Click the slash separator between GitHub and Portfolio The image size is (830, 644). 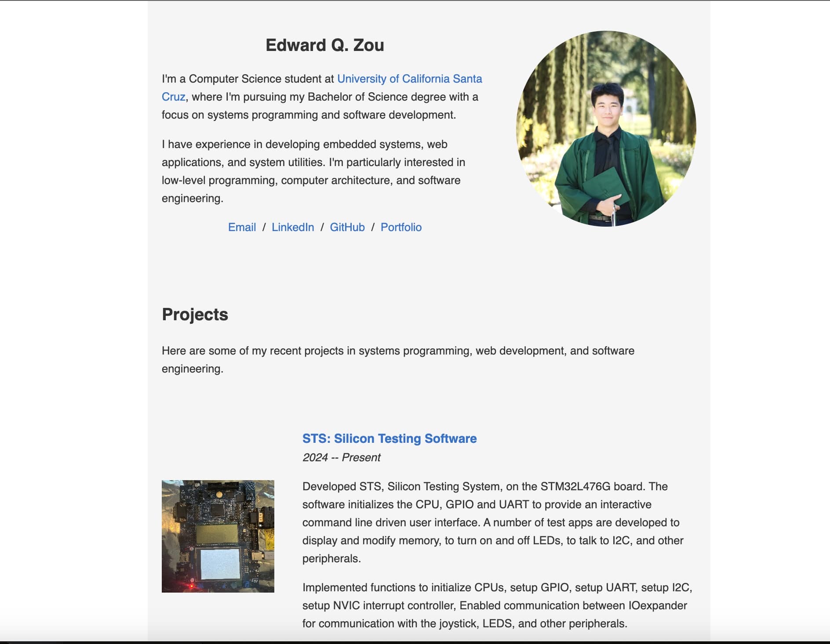[x=373, y=227]
